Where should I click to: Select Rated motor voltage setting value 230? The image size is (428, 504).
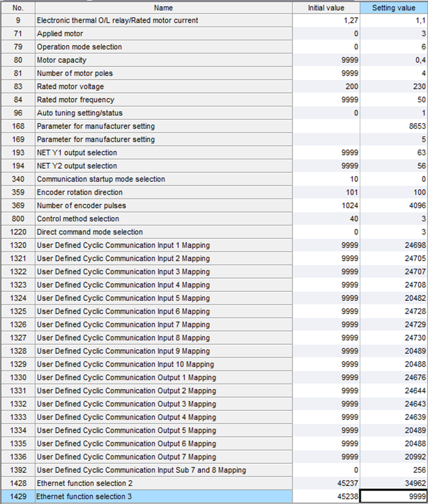click(x=393, y=86)
